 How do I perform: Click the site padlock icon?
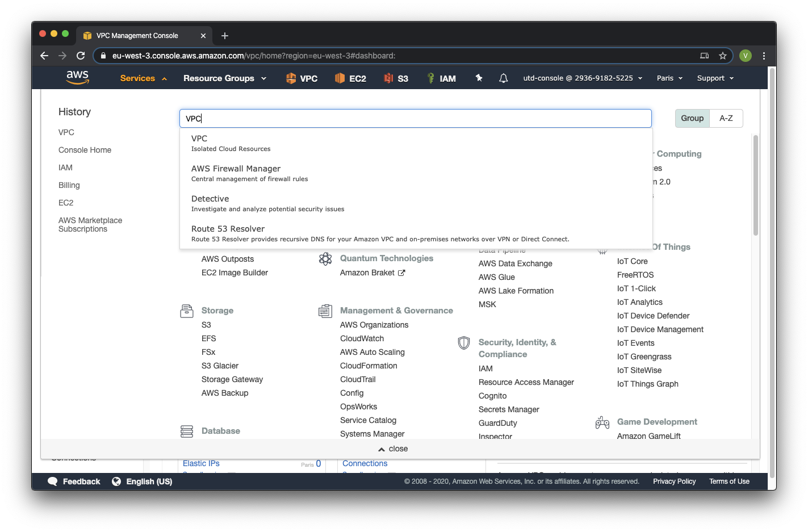point(103,56)
